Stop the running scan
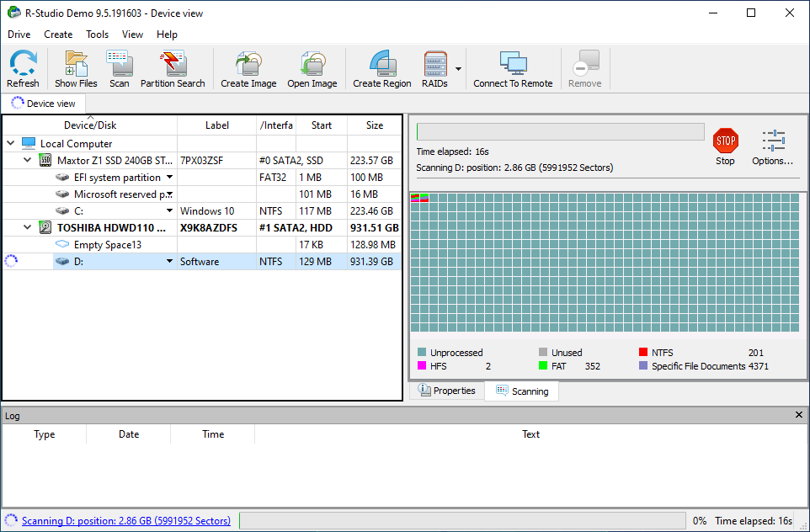 [725, 146]
